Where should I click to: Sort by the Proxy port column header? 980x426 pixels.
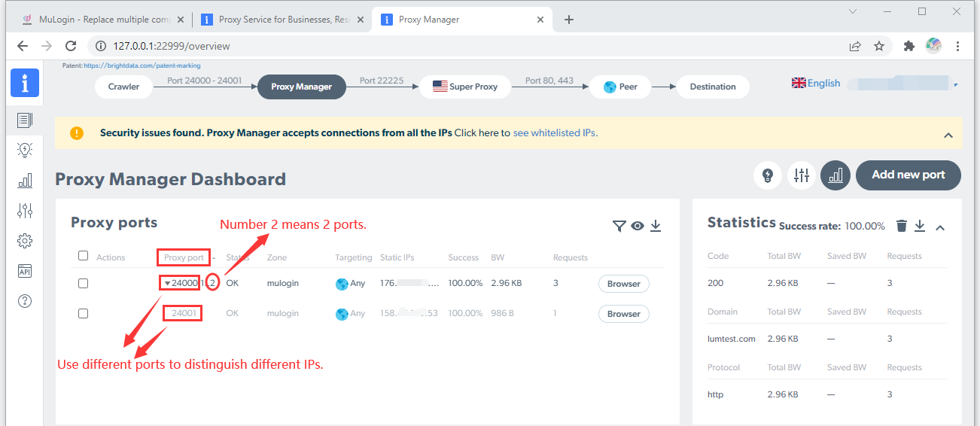point(184,257)
